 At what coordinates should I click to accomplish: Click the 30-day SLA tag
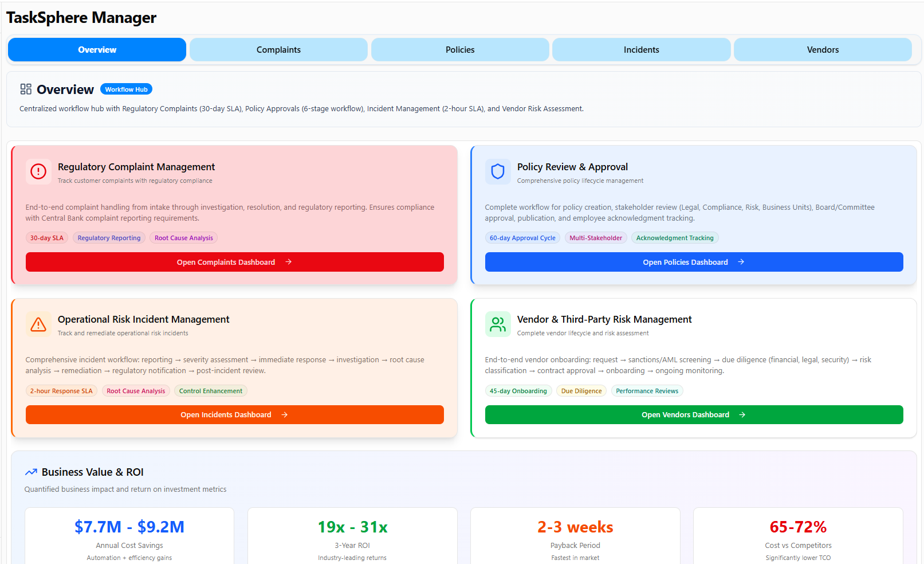(47, 238)
